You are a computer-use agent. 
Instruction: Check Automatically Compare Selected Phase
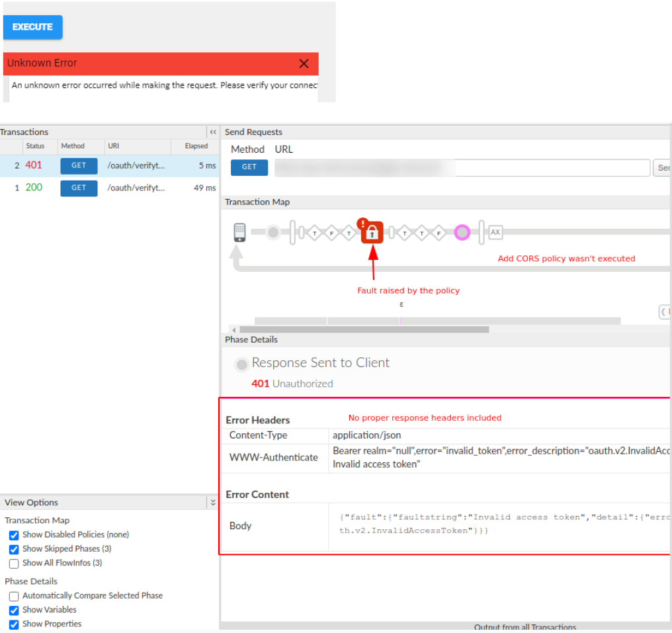pos(14,596)
